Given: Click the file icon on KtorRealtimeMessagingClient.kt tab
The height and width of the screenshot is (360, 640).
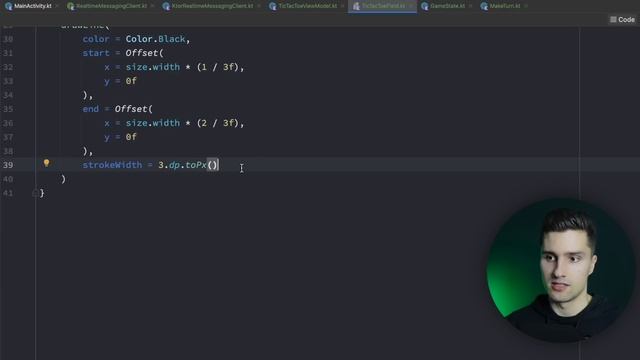Looking at the screenshot, I should click(166, 6).
